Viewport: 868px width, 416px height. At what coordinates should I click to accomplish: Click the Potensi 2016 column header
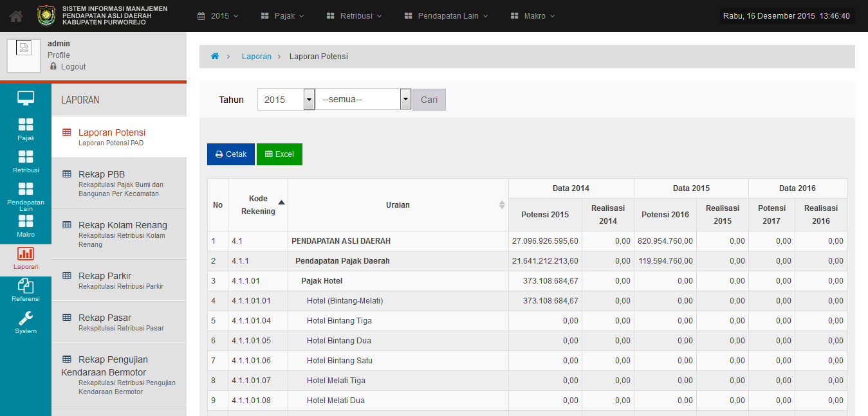pos(665,215)
